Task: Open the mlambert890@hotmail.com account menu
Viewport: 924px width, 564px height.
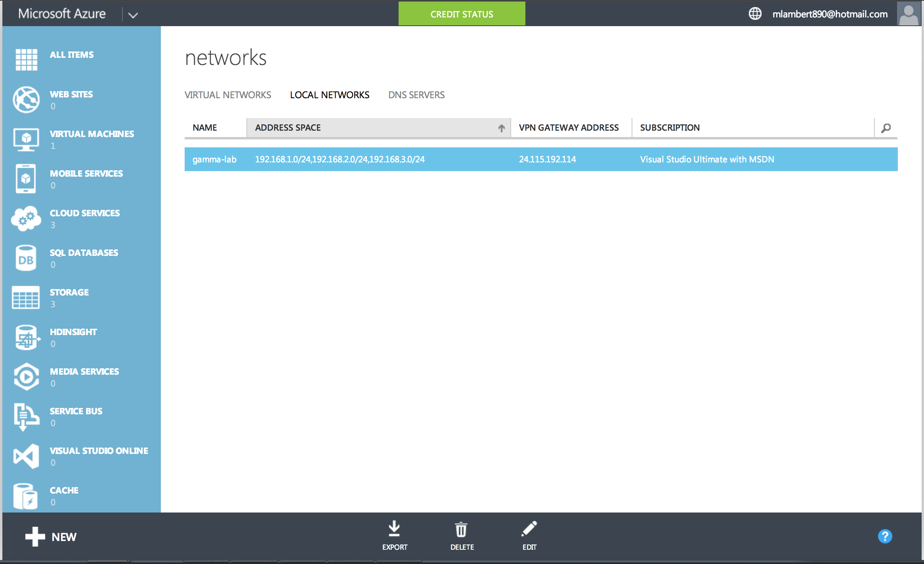Action: (830, 14)
